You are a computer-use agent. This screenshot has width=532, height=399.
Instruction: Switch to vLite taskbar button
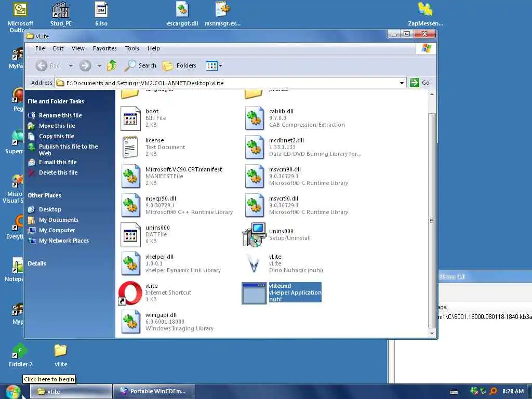click(x=71, y=392)
